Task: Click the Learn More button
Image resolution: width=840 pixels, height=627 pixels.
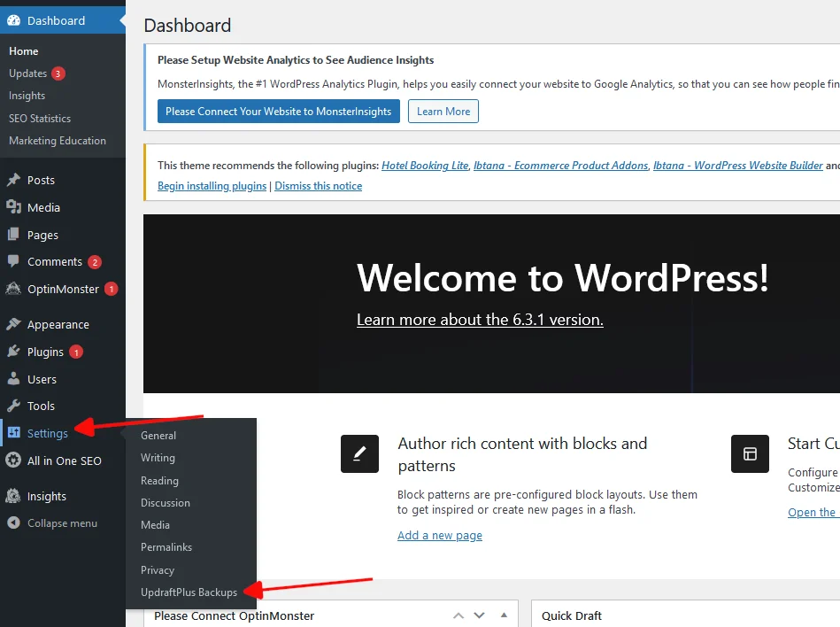Action: [x=443, y=111]
